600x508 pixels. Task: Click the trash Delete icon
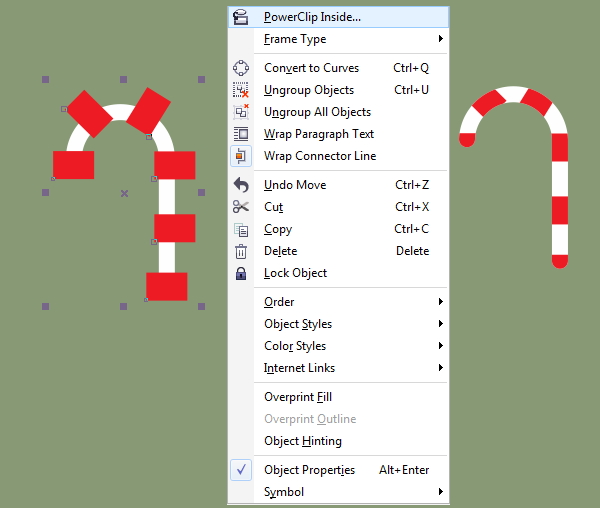pos(241,251)
